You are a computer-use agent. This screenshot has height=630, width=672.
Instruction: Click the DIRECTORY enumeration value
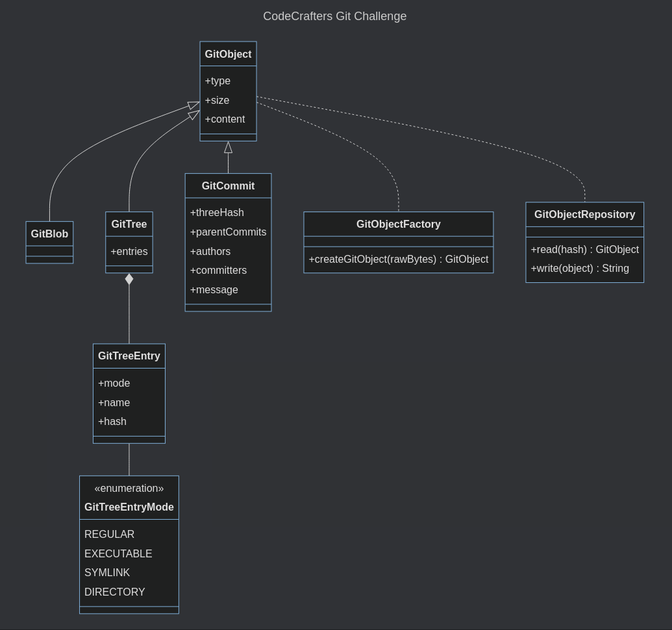tap(115, 592)
